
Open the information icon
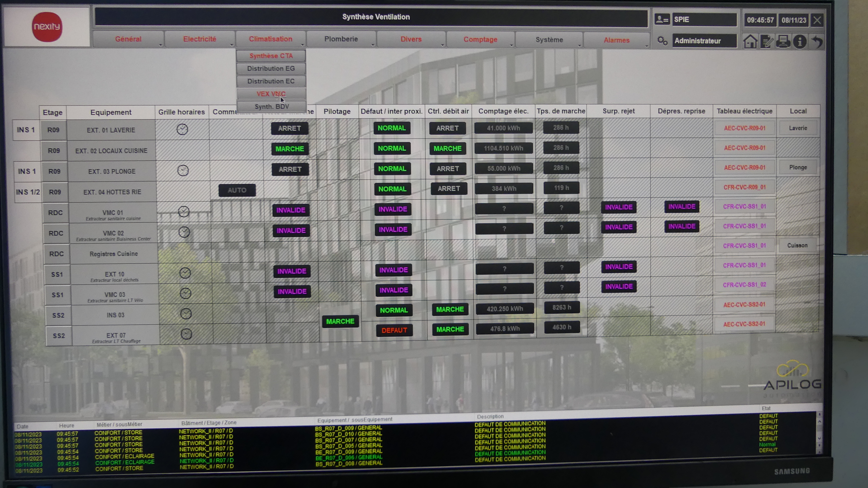(800, 41)
